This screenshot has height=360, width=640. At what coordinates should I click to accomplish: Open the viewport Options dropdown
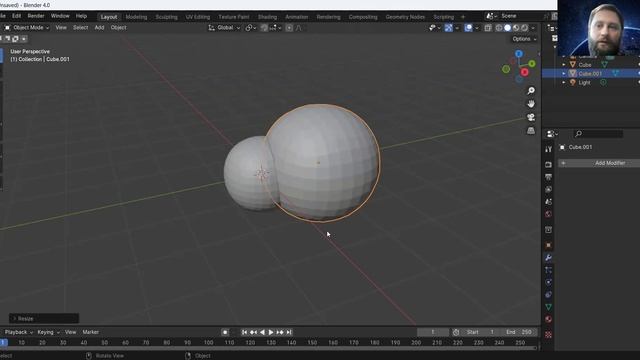[524, 39]
